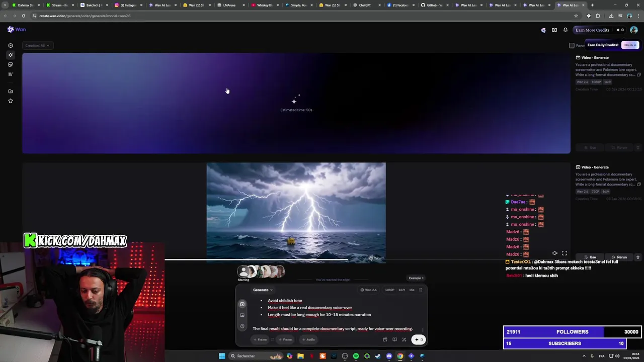Open the star favorites icon in sidebar
The image size is (644, 362).
[x=11, y=101]
